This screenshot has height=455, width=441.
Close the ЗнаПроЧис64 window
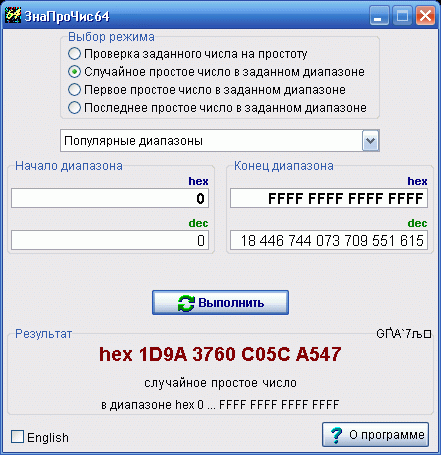pos(425,16)
